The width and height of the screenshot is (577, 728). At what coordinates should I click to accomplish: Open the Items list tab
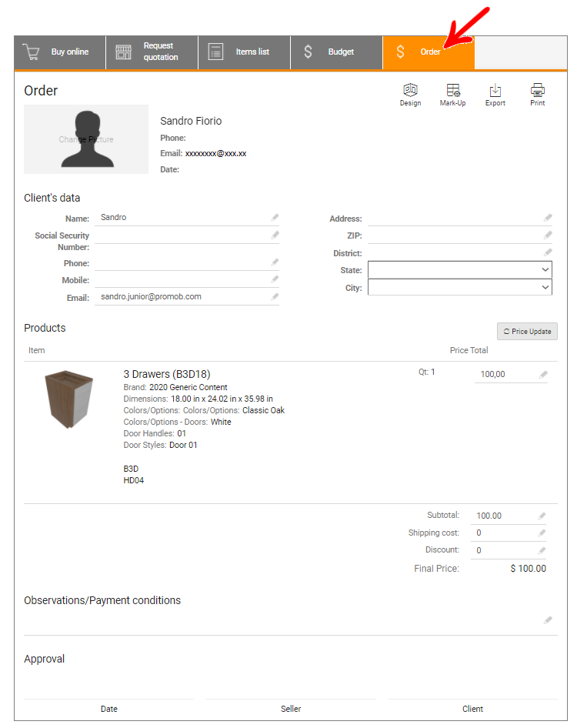pyautogui.click(x=245, y=52)
